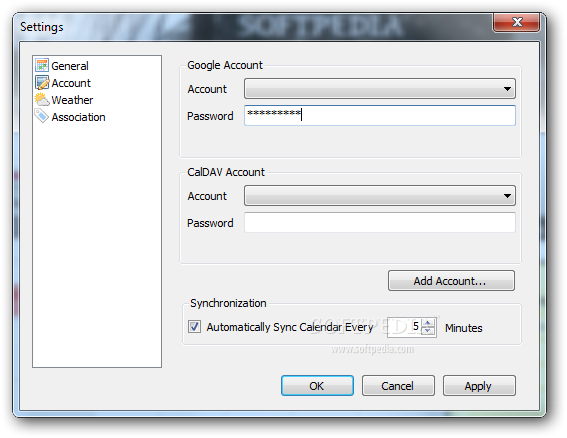The width and height of the screenshot is (567, 438).
Task: Close the Settings dialog
Action: coord(517,22)
